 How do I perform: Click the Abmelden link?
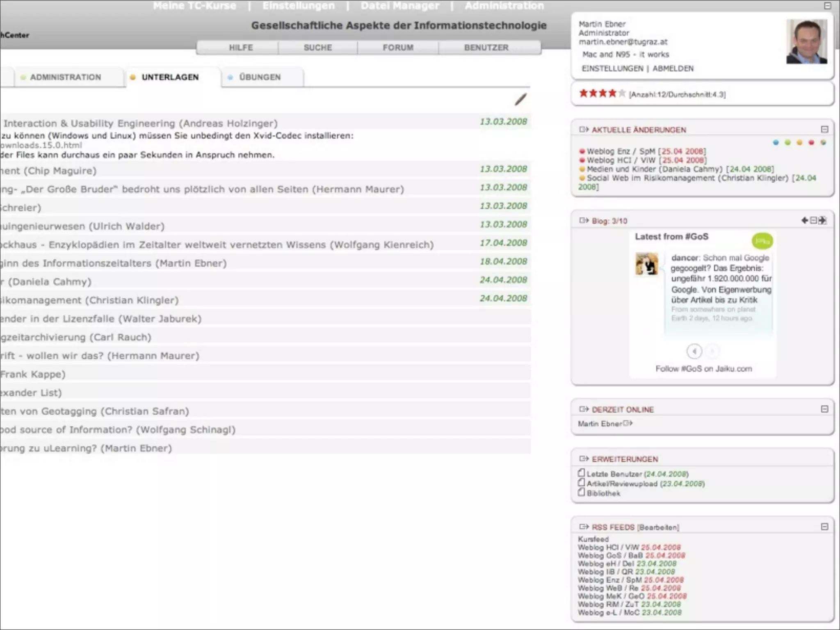point(673,68)
